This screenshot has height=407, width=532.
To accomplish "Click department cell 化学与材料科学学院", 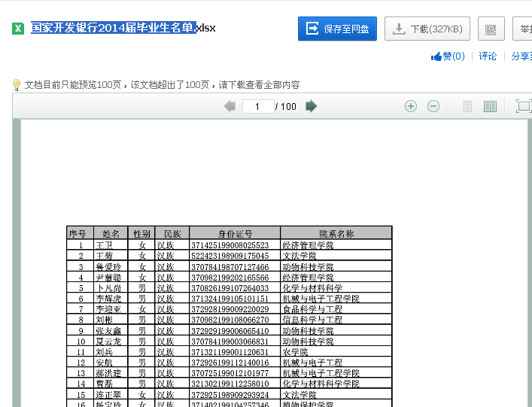I will point(336,384).
